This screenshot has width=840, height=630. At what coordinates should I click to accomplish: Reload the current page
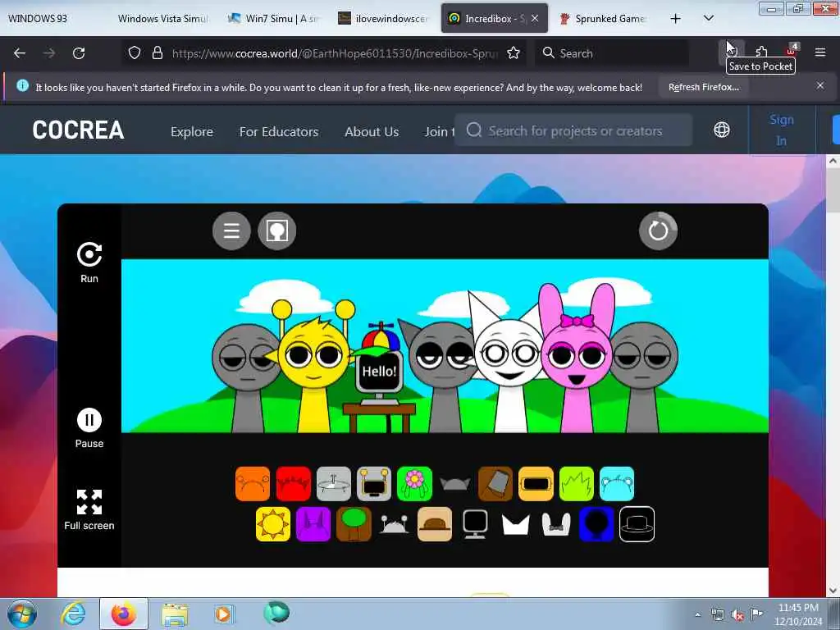click(79, 53)
